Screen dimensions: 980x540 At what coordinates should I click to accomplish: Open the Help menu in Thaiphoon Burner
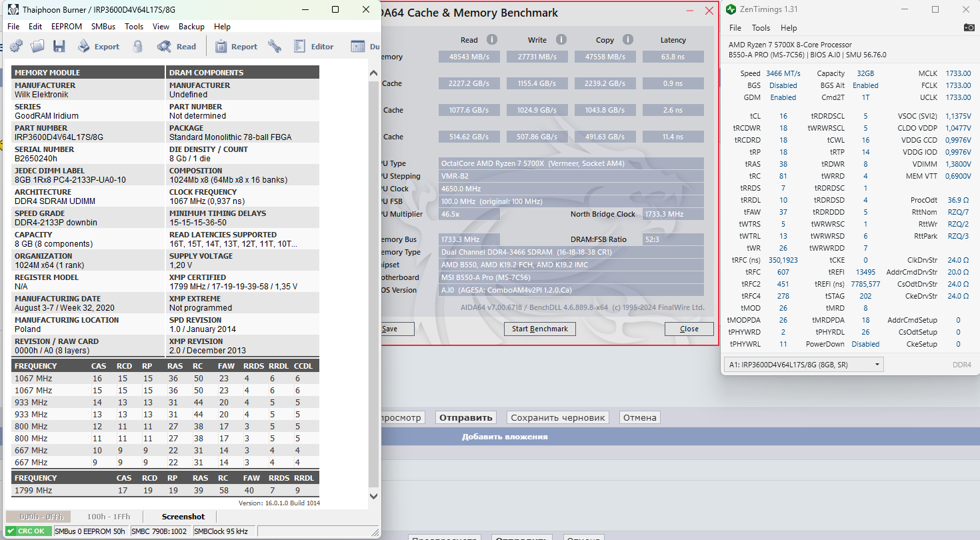(222, 27)
